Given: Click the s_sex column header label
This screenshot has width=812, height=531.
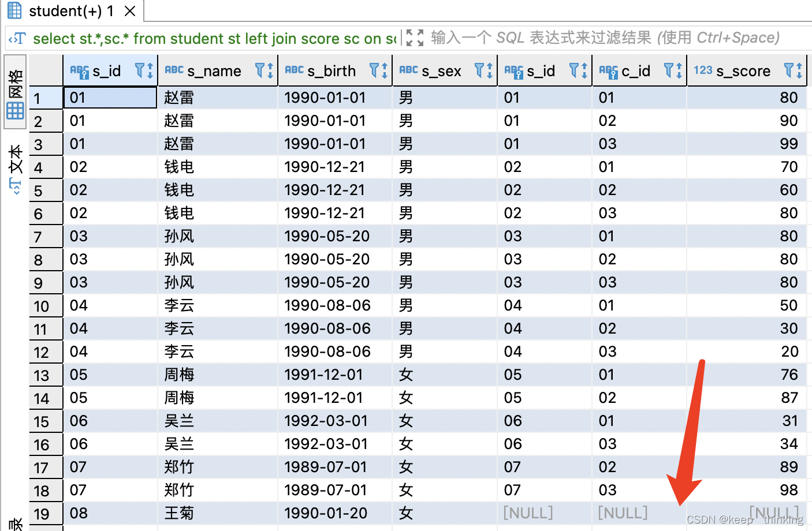Looking at the screenshot, I should click(441, 71).
